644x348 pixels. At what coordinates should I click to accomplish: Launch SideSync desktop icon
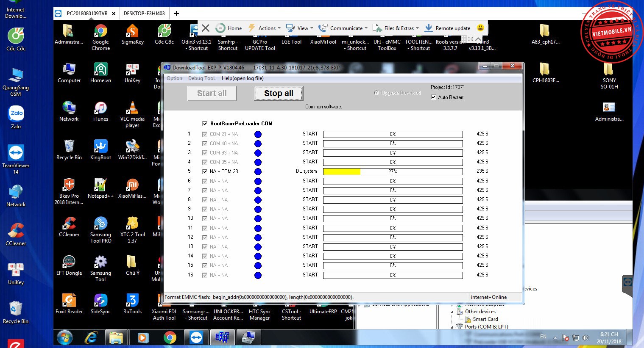tap(100, 304)
